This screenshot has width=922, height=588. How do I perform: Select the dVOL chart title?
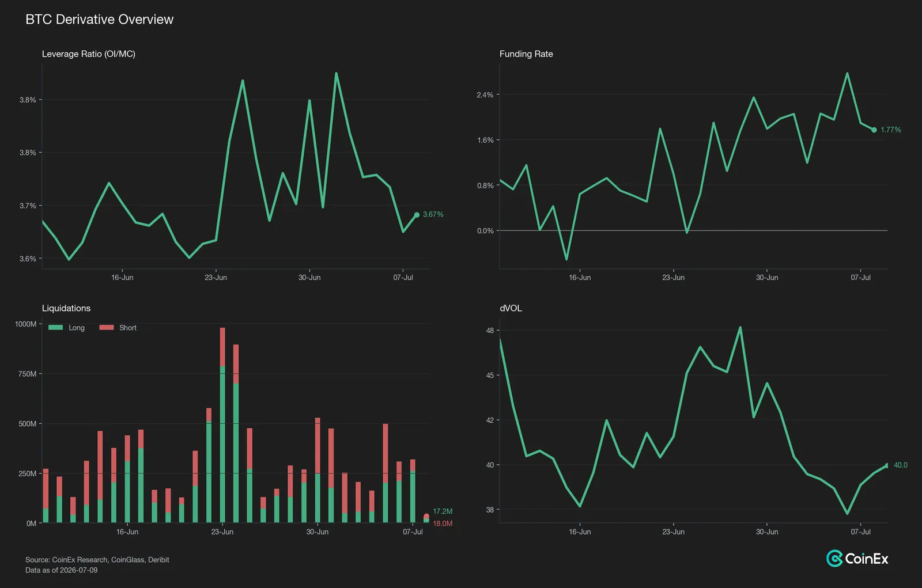click(x=511, y=309)
